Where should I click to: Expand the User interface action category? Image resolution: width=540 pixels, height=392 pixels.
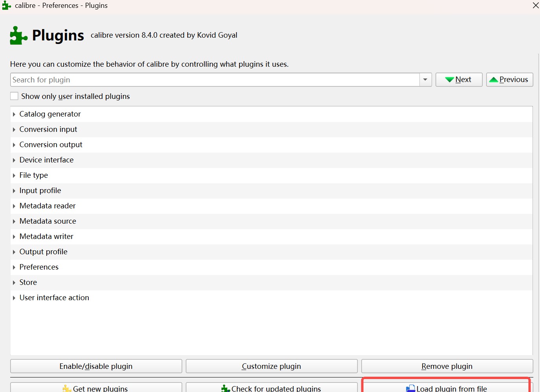pos(14,298)
